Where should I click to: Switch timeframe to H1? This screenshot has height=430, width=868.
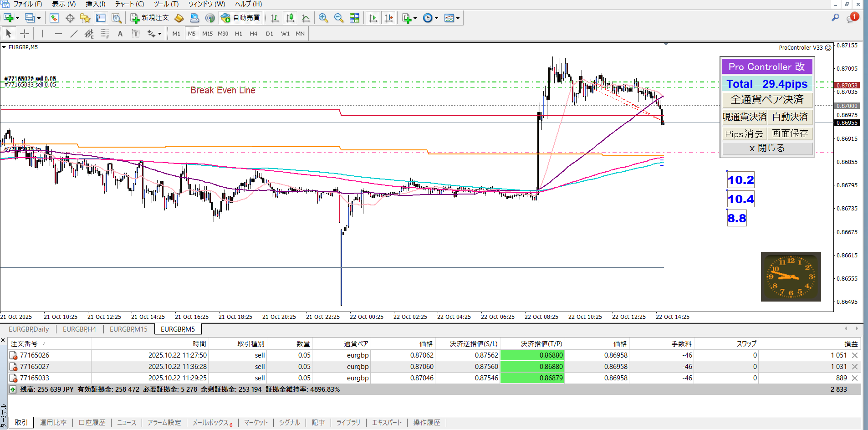tap(238, 34)
